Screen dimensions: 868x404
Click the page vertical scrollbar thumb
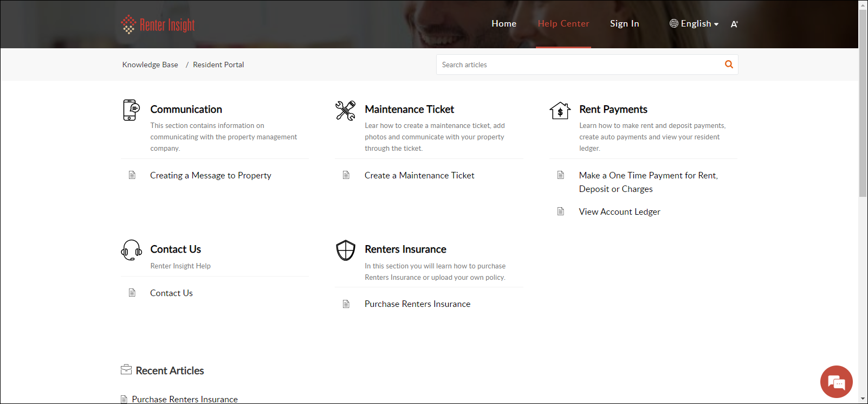pyautogui.click(x=863, y=103)
